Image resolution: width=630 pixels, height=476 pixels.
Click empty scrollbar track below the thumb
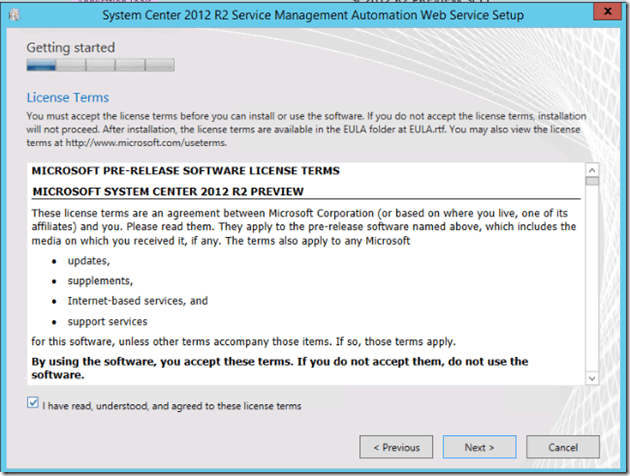(x=592, y=280)
